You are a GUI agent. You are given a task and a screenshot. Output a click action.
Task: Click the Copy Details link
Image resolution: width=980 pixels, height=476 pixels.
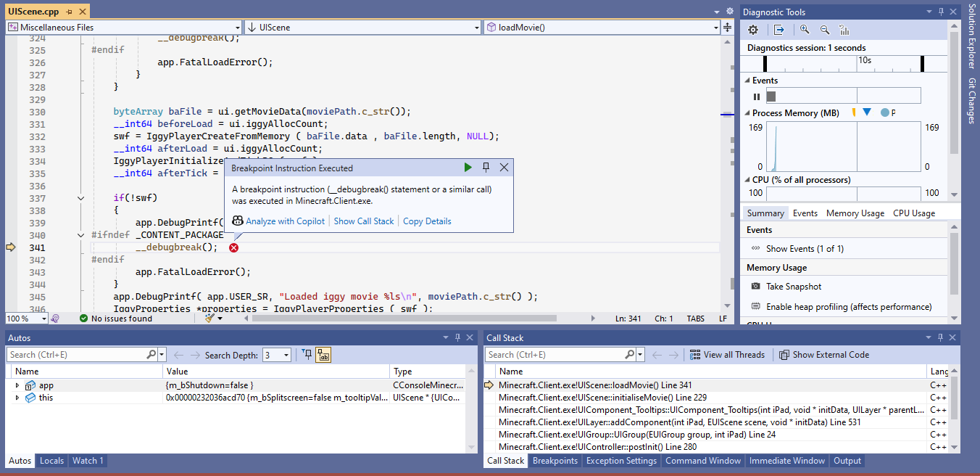click(427, 221)
